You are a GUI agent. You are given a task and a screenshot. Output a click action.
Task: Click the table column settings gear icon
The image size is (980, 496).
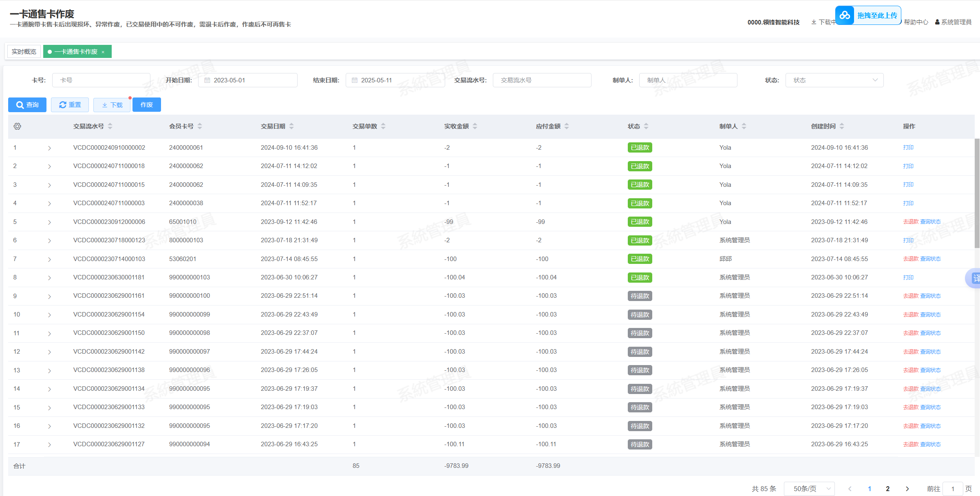(x=17, y=126)
